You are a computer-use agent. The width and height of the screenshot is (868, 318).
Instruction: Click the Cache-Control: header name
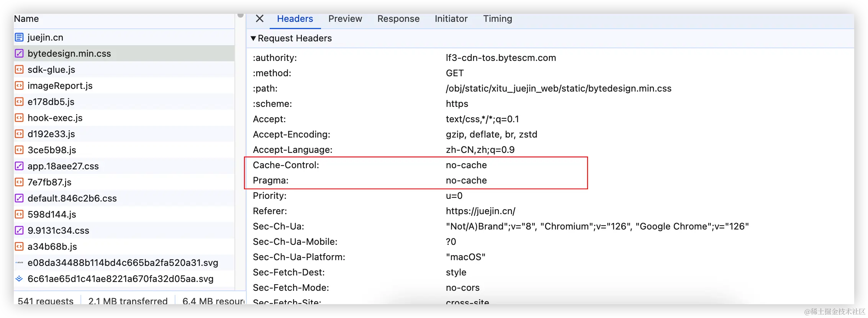(x=286, y=165)
